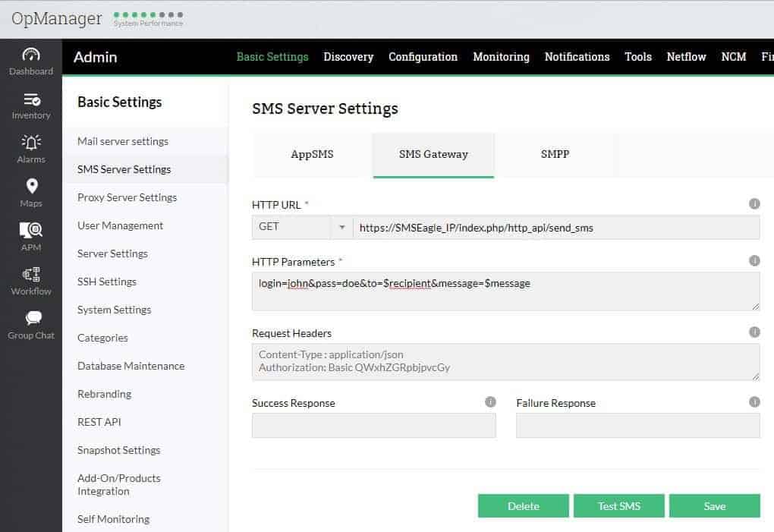Click the HTTP URL info icon
This screenshot has height=532, width=774.
(754, 203)
